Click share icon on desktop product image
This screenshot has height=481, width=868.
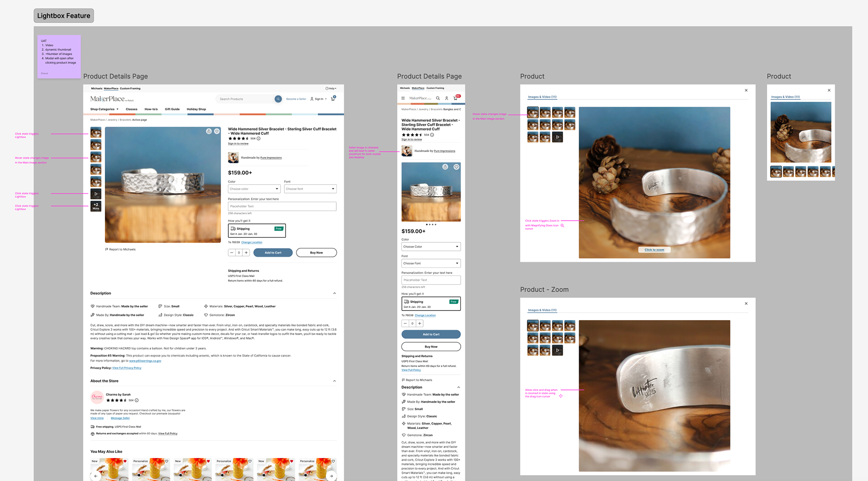coord(209,131)
